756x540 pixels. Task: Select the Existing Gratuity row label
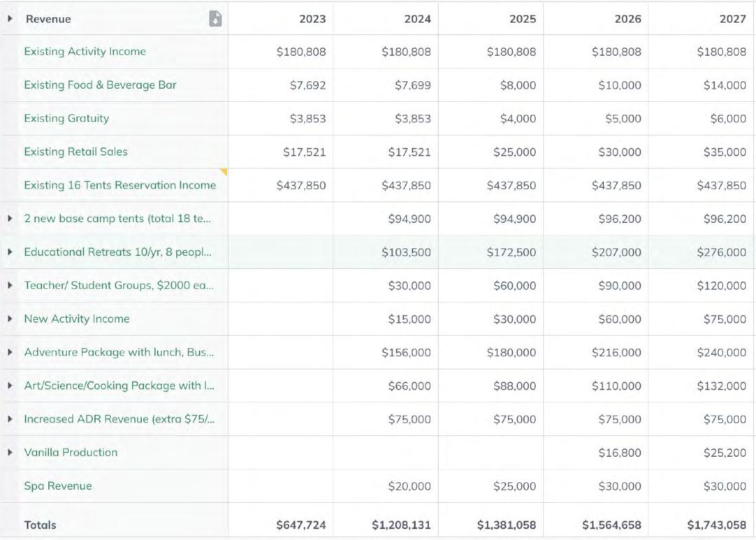[x=66, y=118]
